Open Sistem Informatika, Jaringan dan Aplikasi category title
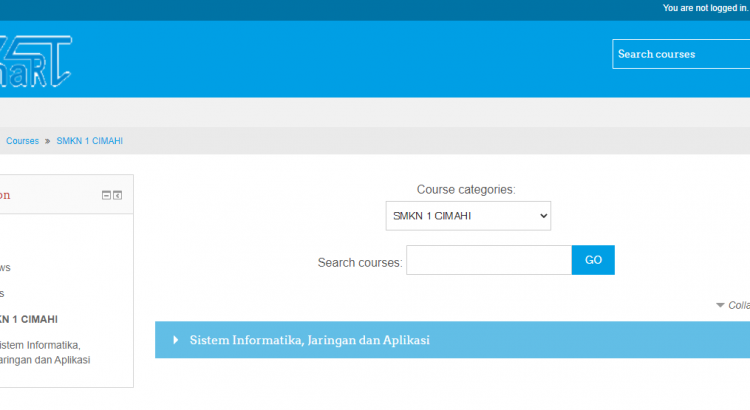This screenshot has width=750, height=410. pyautogui.click(x=309, y=340)
